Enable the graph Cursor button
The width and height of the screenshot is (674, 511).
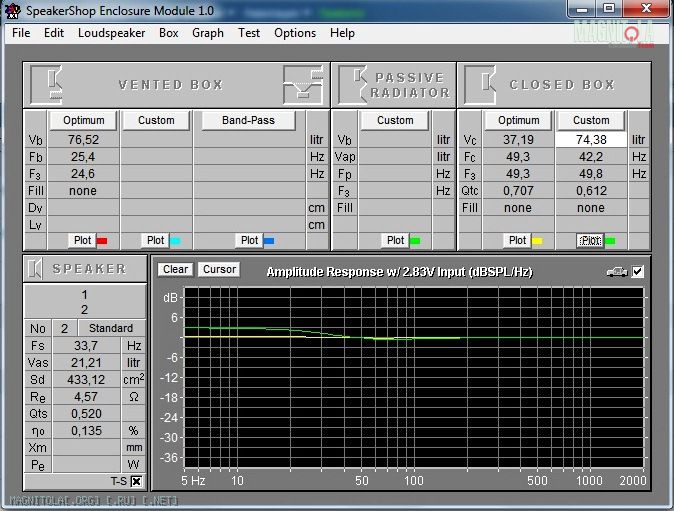tap(219, 269)
